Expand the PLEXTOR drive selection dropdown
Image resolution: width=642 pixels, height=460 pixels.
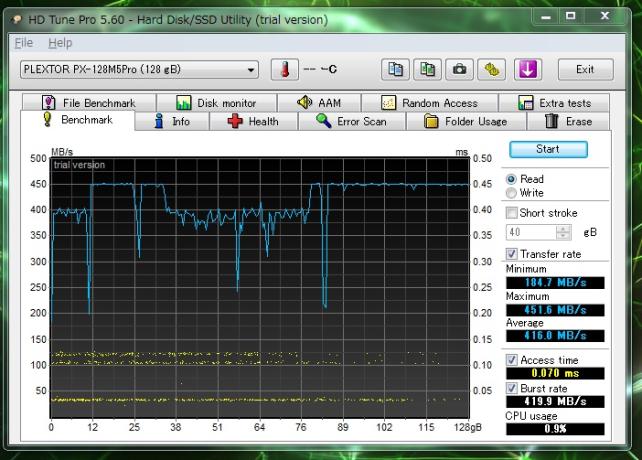pyautogui.click(x=251, y=69)
